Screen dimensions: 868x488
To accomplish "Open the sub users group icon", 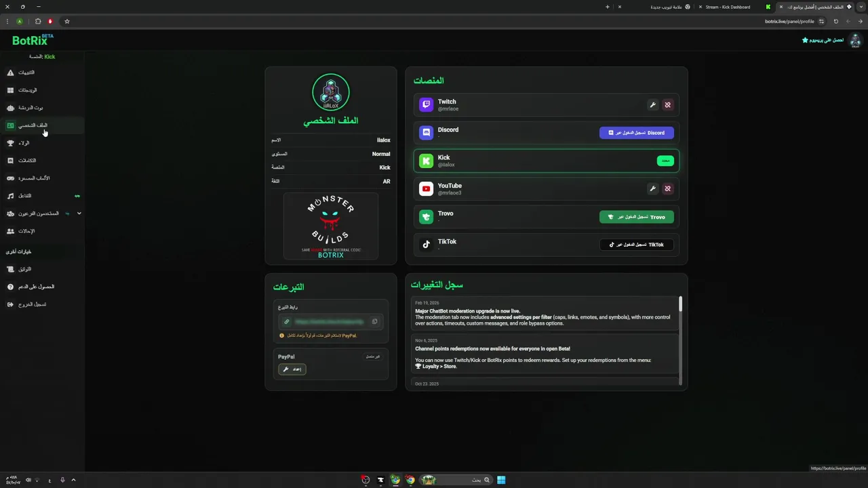I will (10, 213).
